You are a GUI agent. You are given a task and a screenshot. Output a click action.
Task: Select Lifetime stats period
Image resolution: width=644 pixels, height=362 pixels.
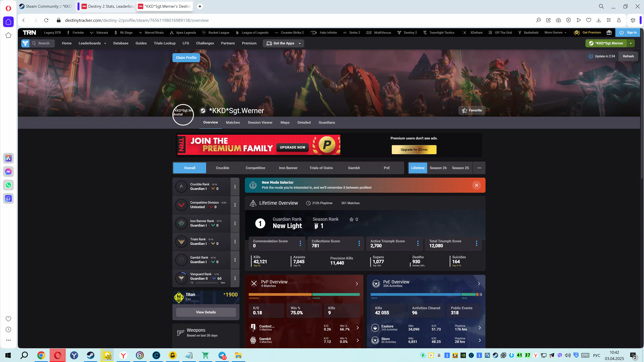(x=418, y=168)
